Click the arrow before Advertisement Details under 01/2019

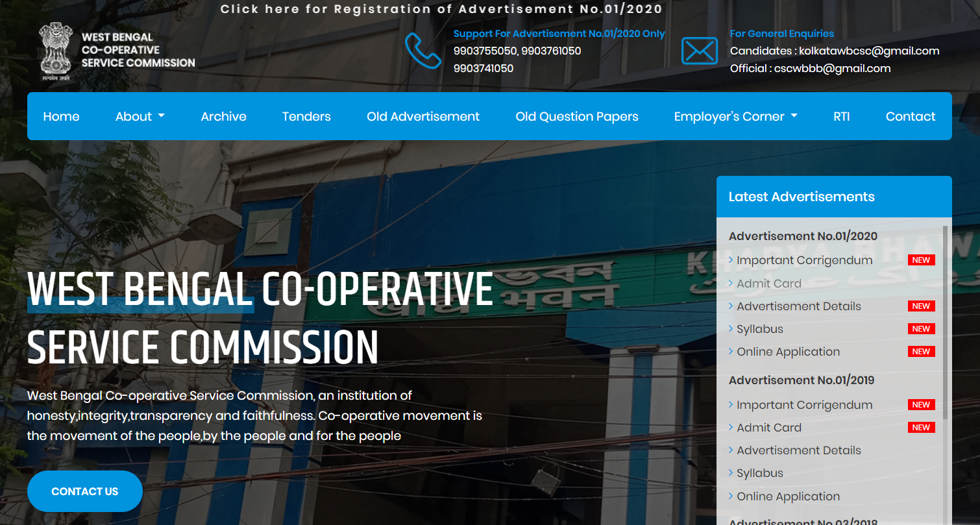pyautogui.click(x=732, y=450)
